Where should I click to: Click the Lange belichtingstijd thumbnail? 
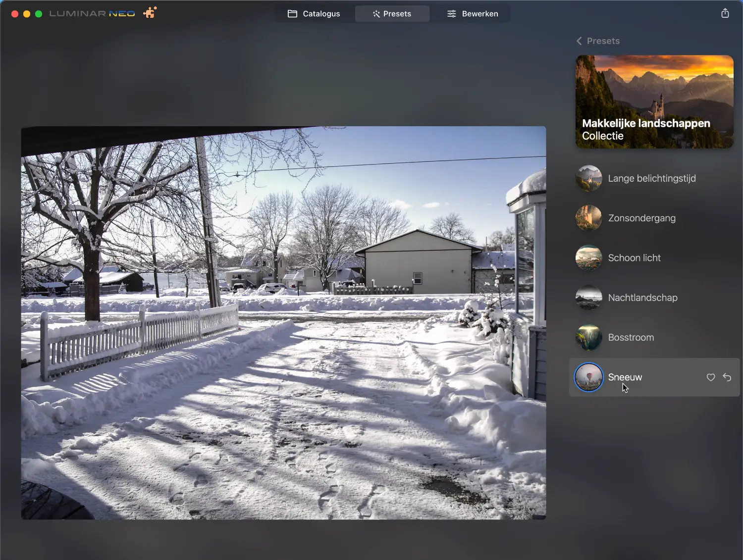coord(589,178)
